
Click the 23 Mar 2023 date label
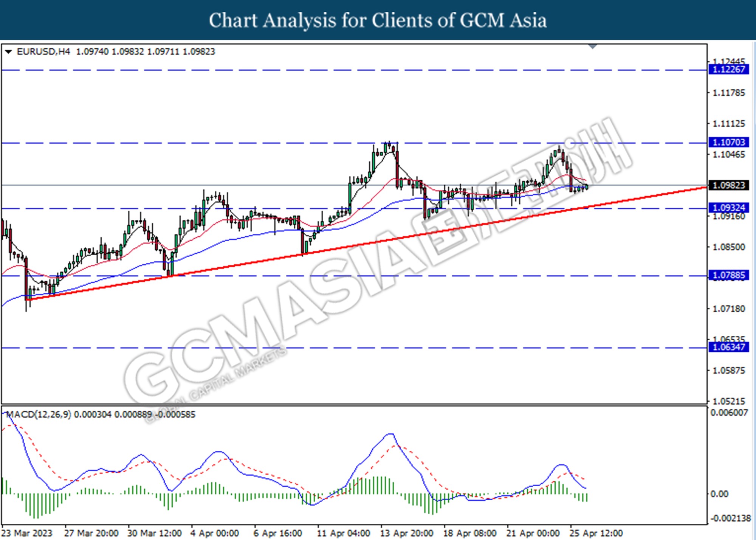coord(27,533)
